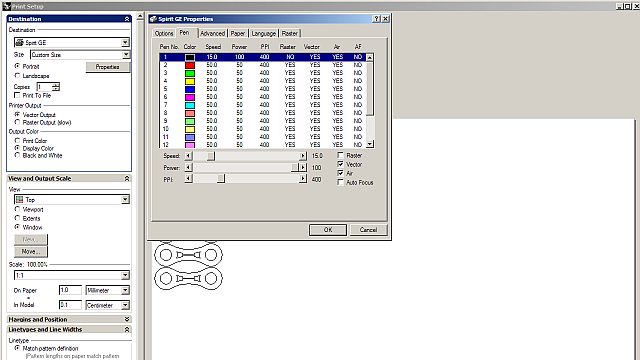Click the pen list scroll up arrow
The width and height of the screenshot is (640, 360).
coord(369,58)
